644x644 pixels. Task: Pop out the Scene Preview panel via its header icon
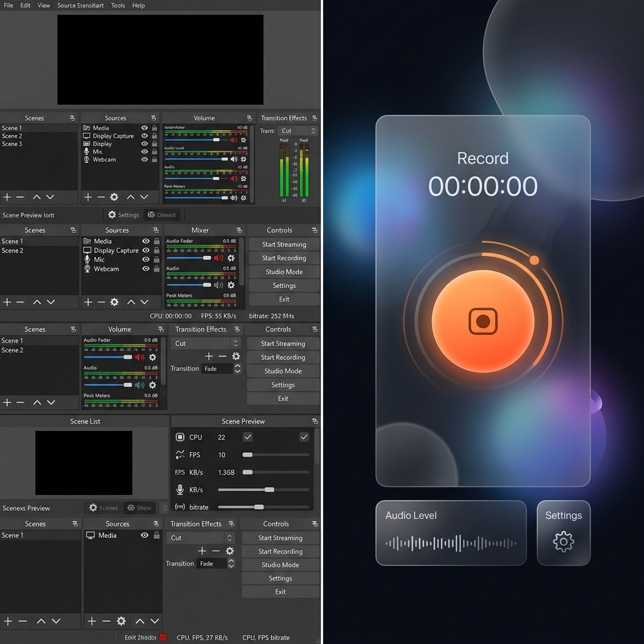(x=314, y=421)
